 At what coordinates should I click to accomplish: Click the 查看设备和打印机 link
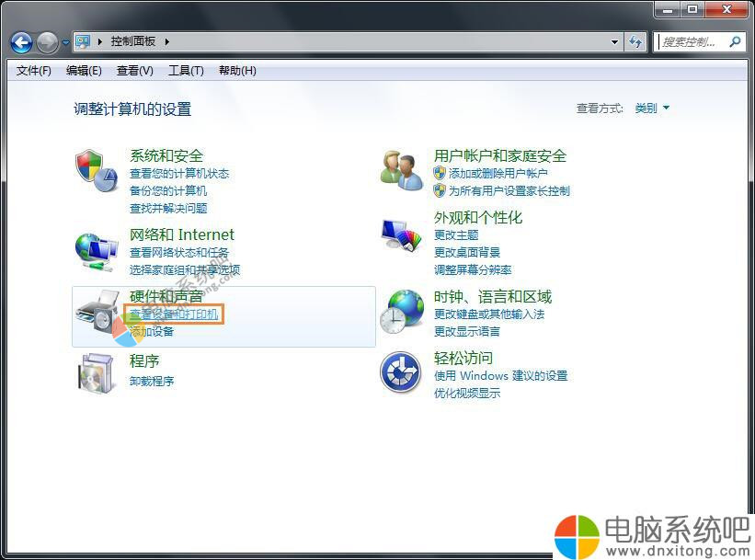coord(174,314)
